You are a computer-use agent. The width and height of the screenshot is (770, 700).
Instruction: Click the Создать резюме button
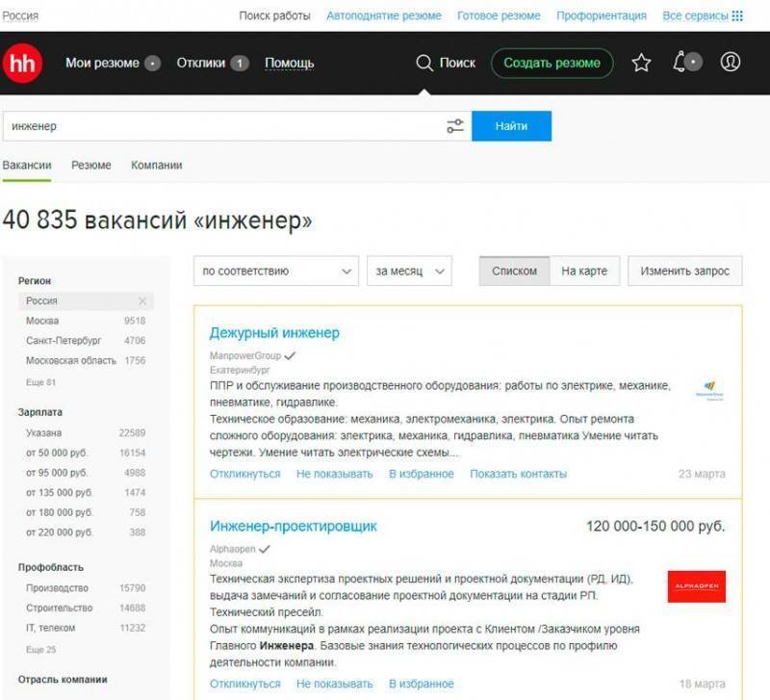tap(552, 64)
